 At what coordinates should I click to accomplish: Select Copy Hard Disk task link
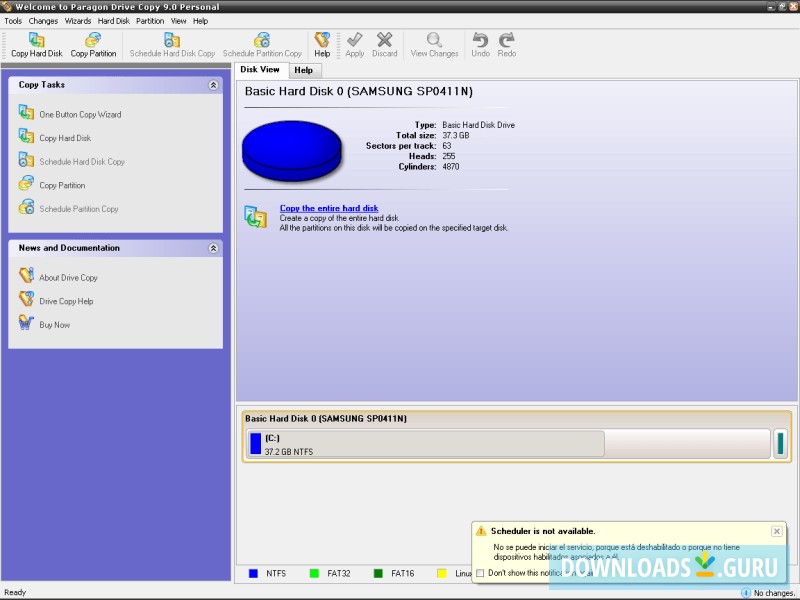65,138
